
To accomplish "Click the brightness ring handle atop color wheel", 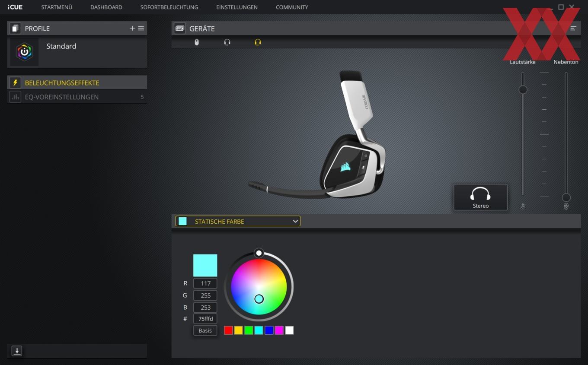I will tap(259, 253).
